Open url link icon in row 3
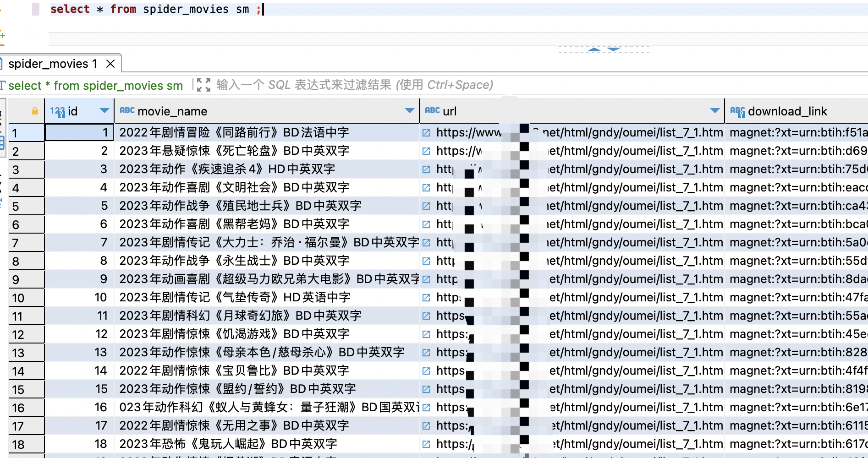Image resolution: width=868 pixels, height=458 pixels. 426,169
